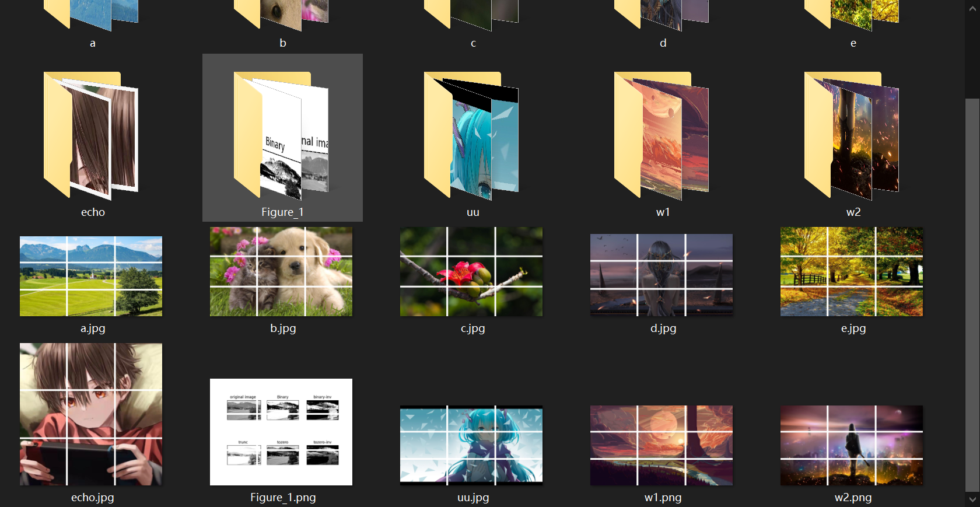Select the w1 folder icon
The width and height of the screenshot is (980, 507).
pyautogui.click(x=662, y=135)
